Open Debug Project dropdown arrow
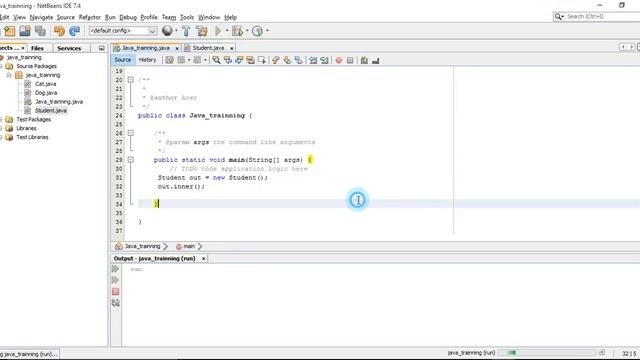The width and height of the screenshot is (640, 360). point(247,31)
